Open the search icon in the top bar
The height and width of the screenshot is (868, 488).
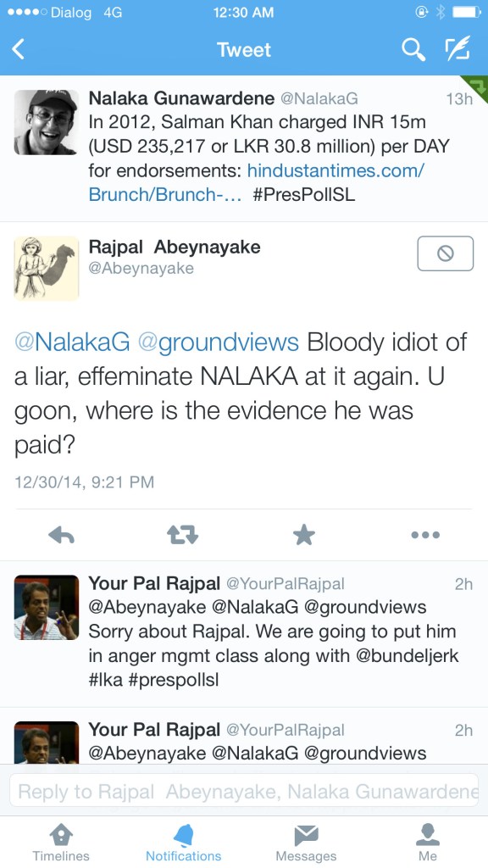pos(413,50)
